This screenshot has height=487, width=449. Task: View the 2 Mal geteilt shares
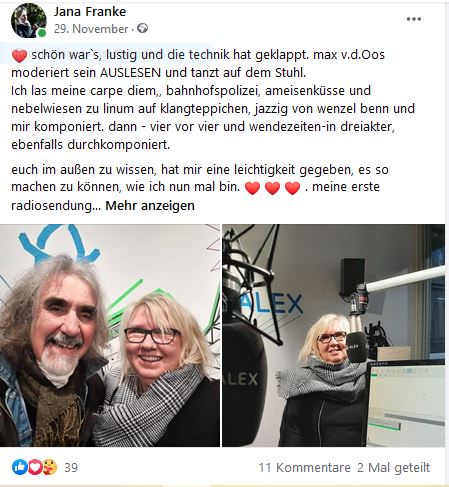pyautogui.click(x=394, y=467)
